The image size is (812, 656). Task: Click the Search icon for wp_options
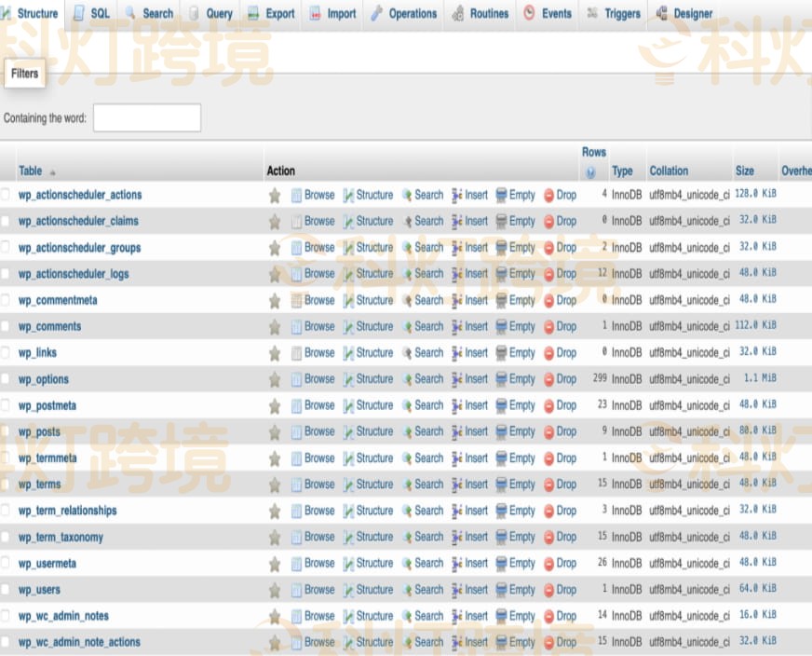point(407,379)
